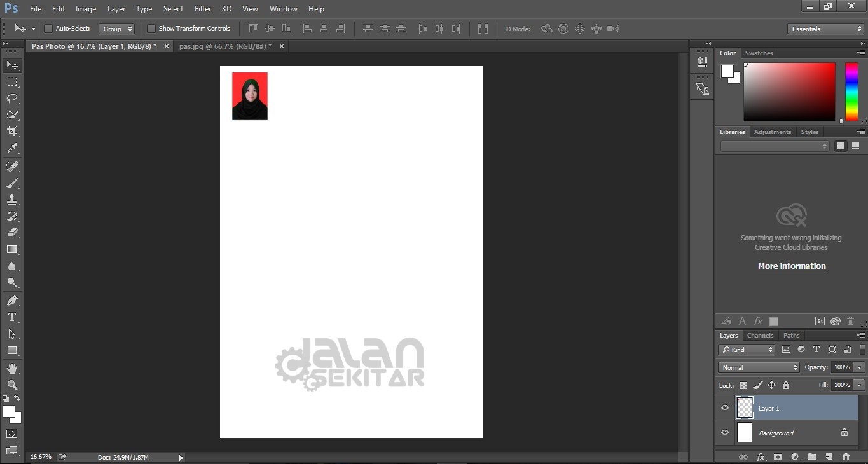Select the Move tool in toolbox
868x464 pixels.
pyautogui.click(x=11, y=65)
